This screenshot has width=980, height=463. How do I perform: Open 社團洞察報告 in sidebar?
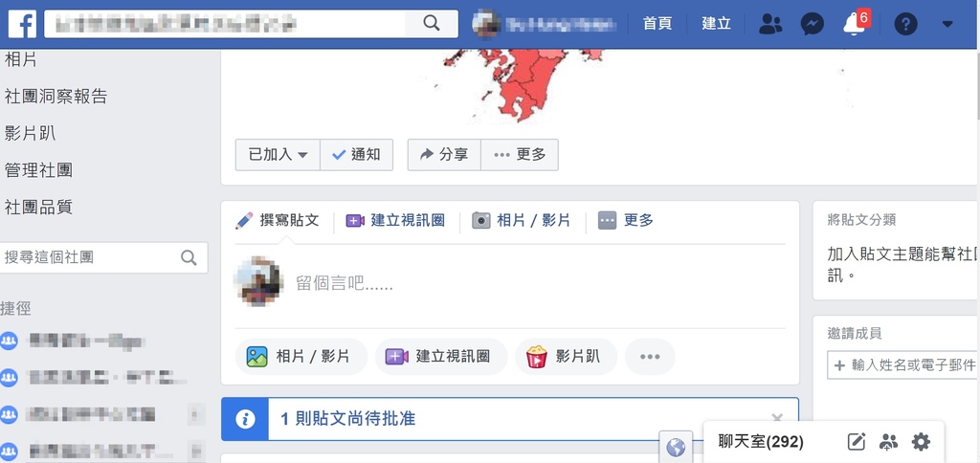[x=56, y=97]
